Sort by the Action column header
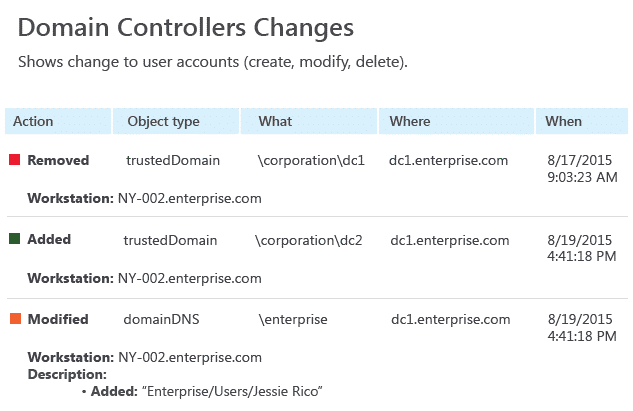Viewport: 633px width, 411px height. click(58, 121)
